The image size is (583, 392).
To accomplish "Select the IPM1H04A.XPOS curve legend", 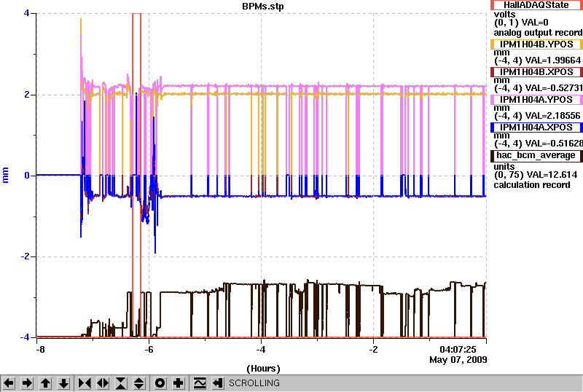I will click(536, 128).
